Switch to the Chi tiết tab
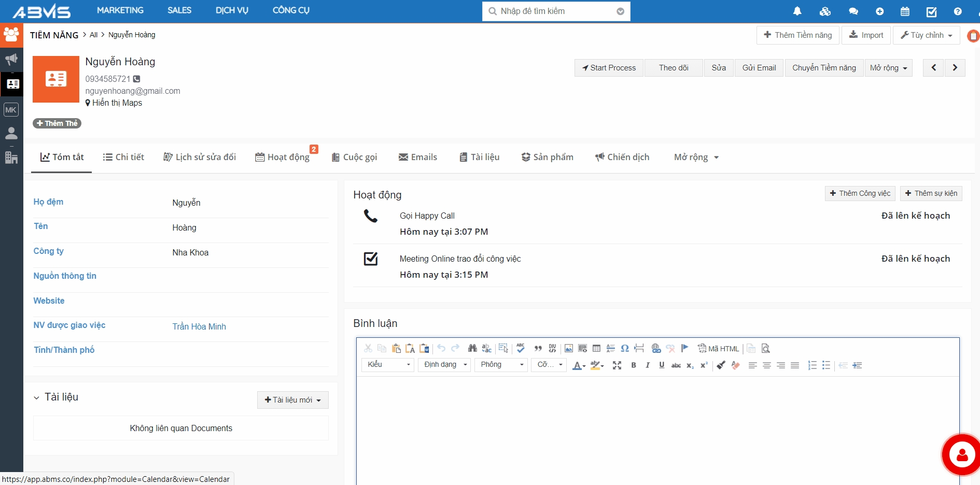Viewport: 980px width, 485px height. (123, 157)
